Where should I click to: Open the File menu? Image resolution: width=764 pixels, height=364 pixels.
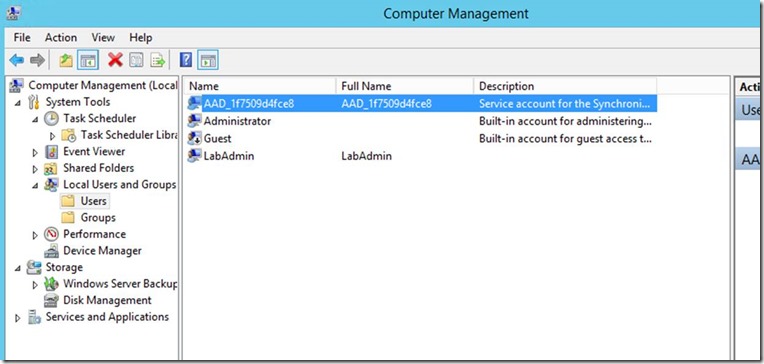click(x=22, y=38)
